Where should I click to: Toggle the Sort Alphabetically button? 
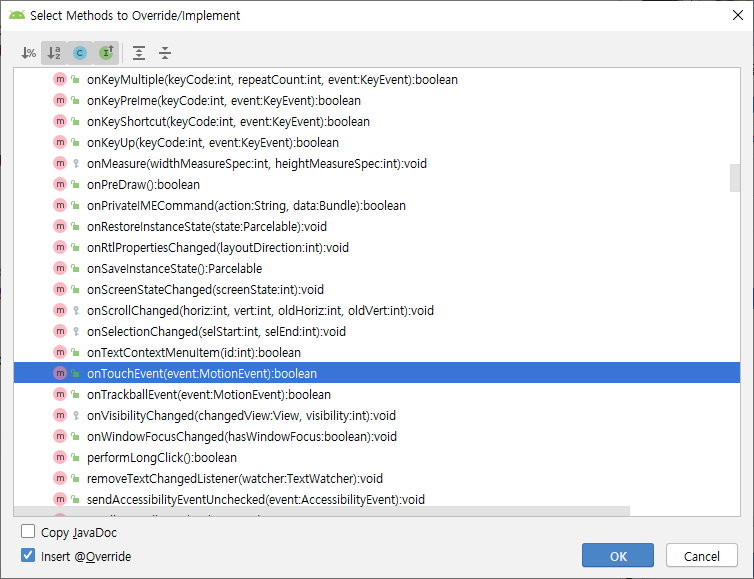coord(54,53)
